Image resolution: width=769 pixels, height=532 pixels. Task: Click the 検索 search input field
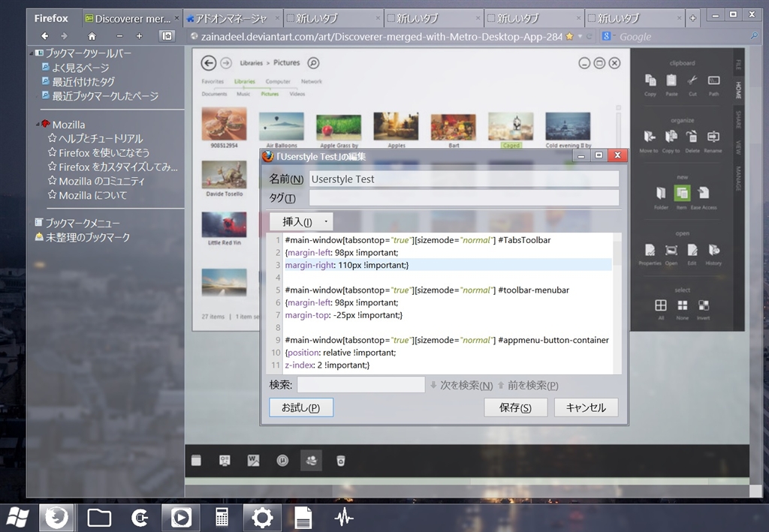(x=360, y=385)
